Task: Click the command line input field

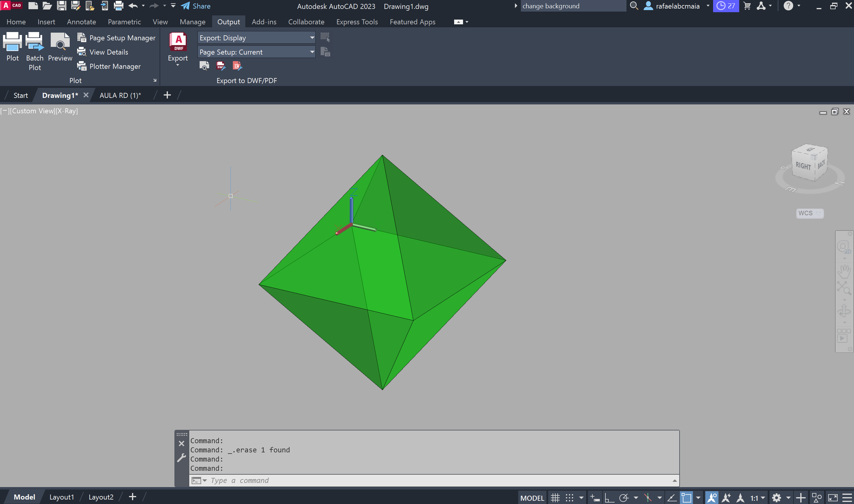Action: (x=408, y=480)
